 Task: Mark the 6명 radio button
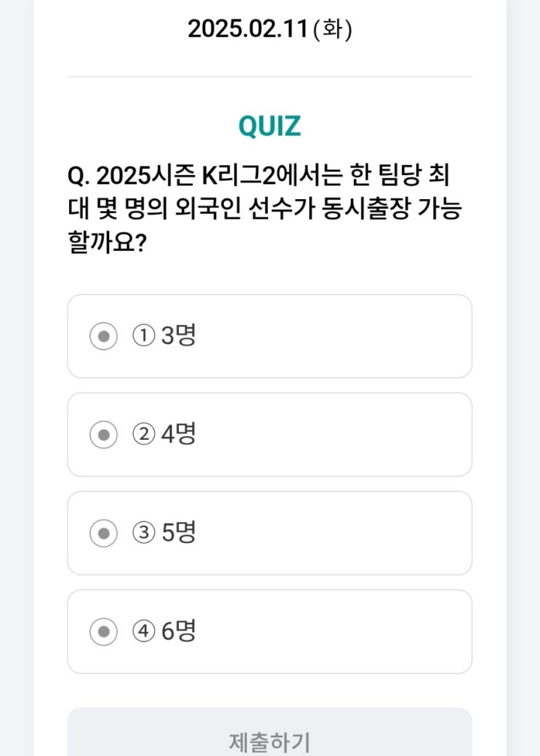[103, 632]
